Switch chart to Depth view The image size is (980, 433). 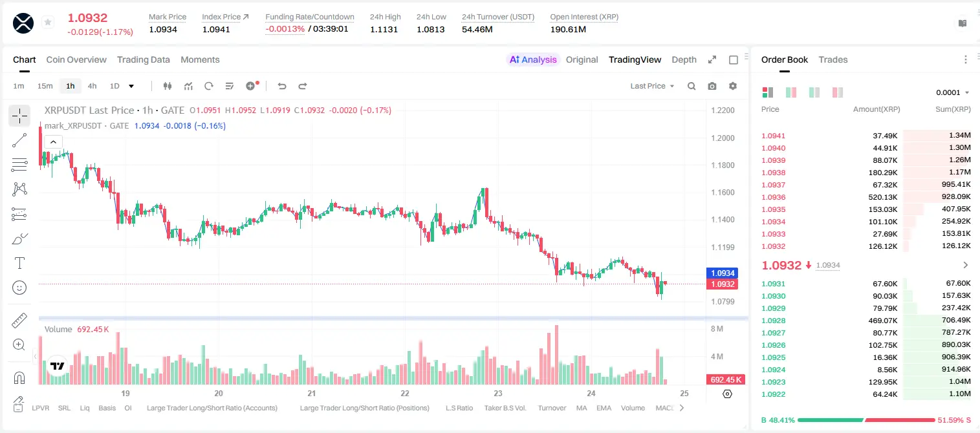click(684, 59)
